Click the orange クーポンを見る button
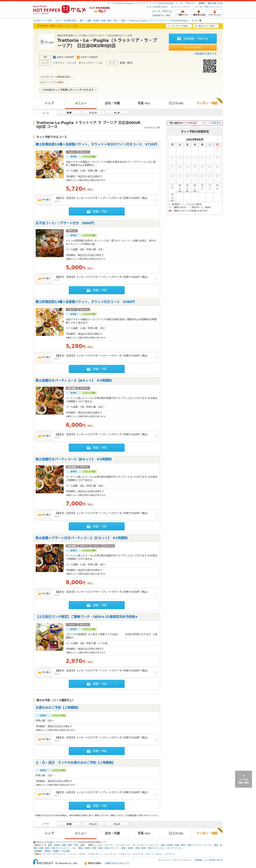The height and width of the screenshot is (868, 256). (193, 47)
